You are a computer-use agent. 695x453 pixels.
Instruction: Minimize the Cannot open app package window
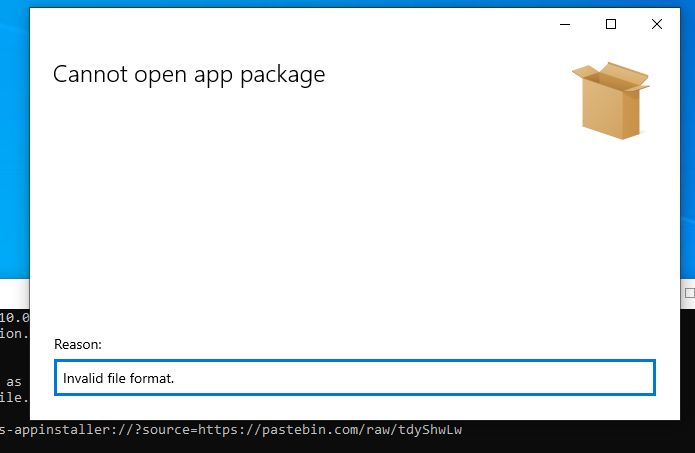click(565, 24)
